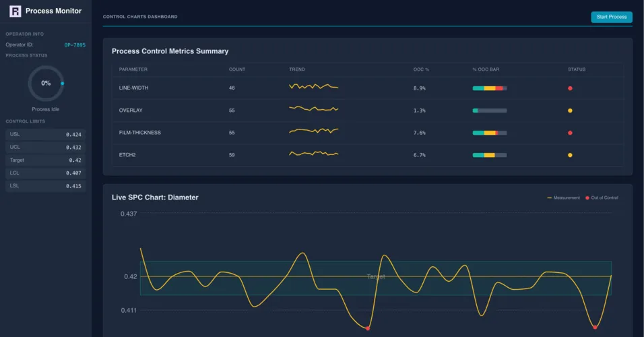Click the FILM-THICKNESS OOC bar

click(490, 133)
